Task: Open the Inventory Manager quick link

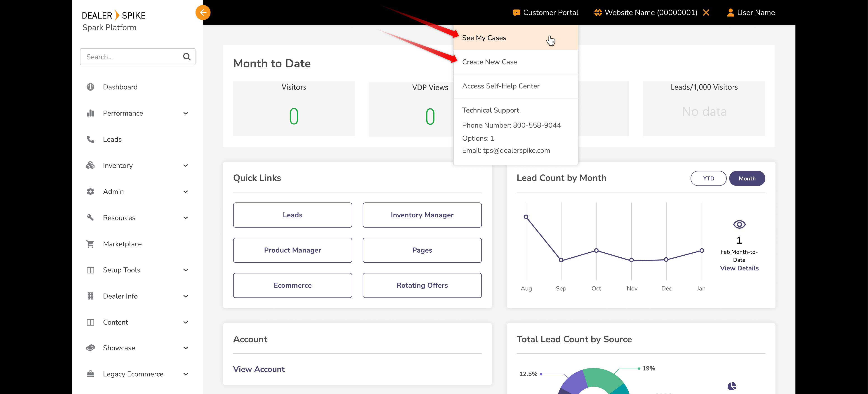Action: pos(422,215)
